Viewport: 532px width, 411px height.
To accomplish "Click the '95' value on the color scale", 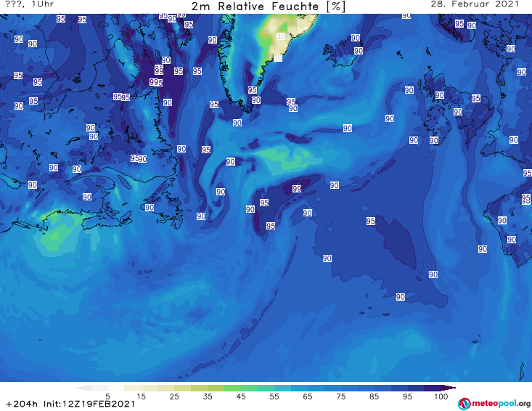I will pyautogui.click(x=407, y=396).
